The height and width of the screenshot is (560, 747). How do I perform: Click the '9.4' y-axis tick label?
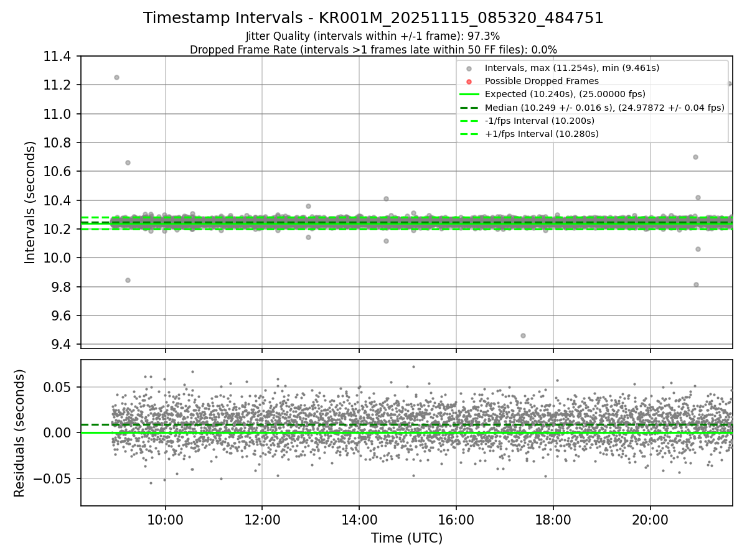(62, 345)
